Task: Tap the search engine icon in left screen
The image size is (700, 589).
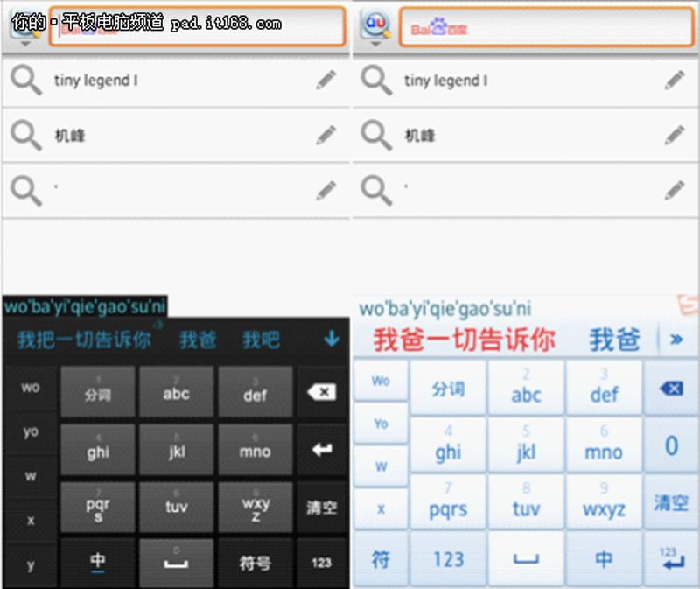Action: [x=24, y=24]
